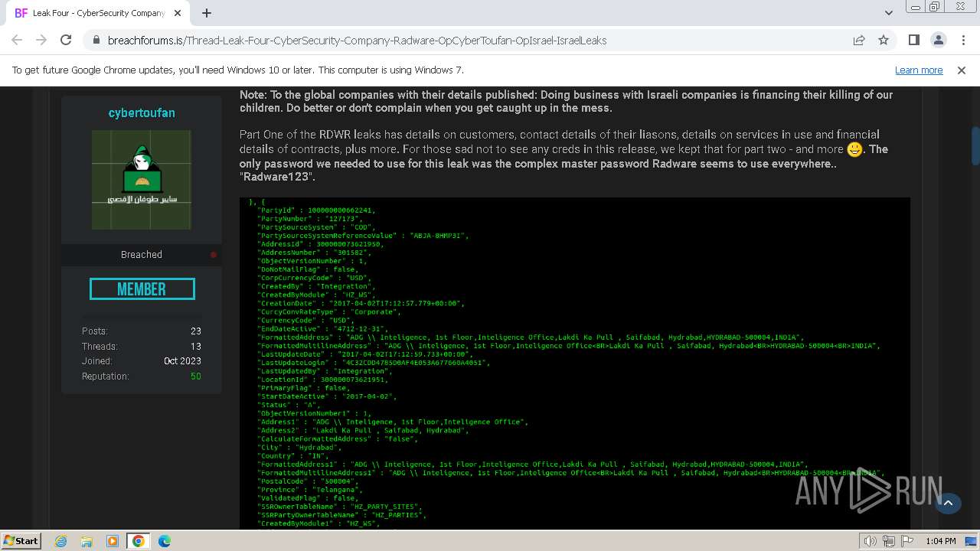The height and width of the screenshot is (551, 980).
Task: Click the "City" : "Hyderabad" line
Action: pos(299,447)
